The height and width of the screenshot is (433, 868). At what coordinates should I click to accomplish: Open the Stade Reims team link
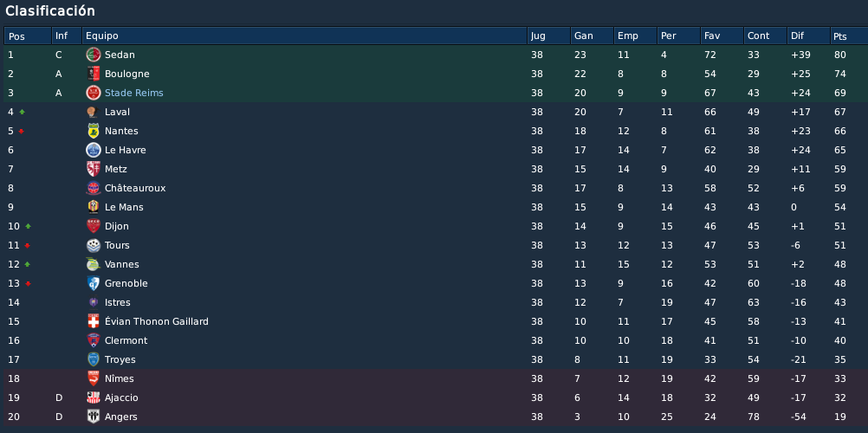[134, 93]
